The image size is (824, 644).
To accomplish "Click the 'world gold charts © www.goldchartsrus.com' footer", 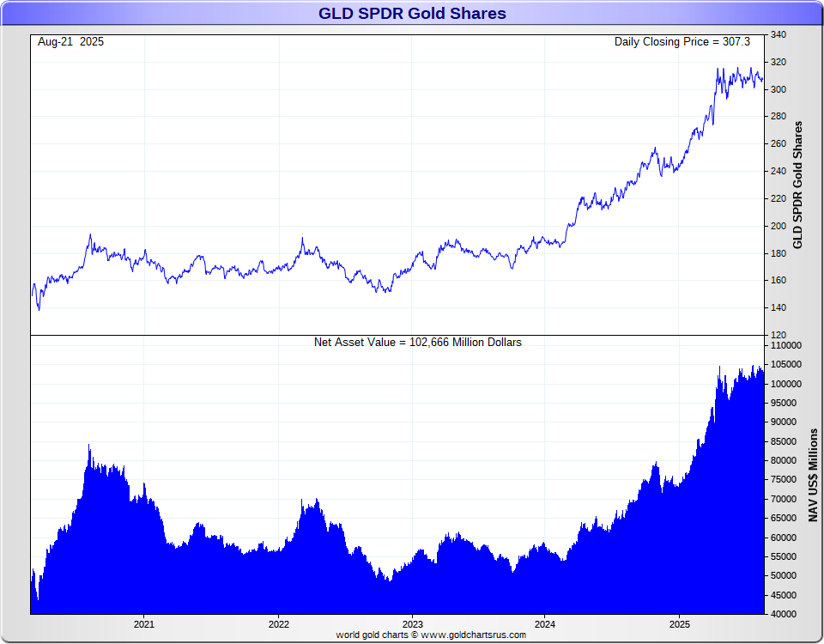I will click(431, 635).
